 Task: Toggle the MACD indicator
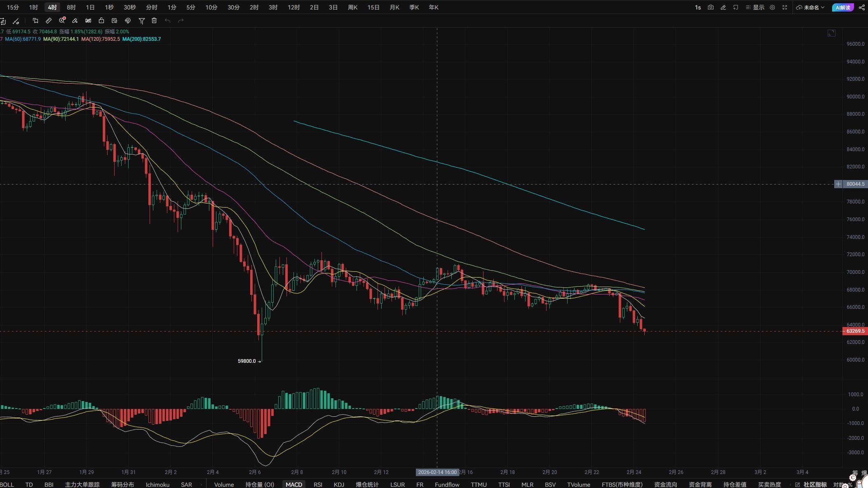293,484
